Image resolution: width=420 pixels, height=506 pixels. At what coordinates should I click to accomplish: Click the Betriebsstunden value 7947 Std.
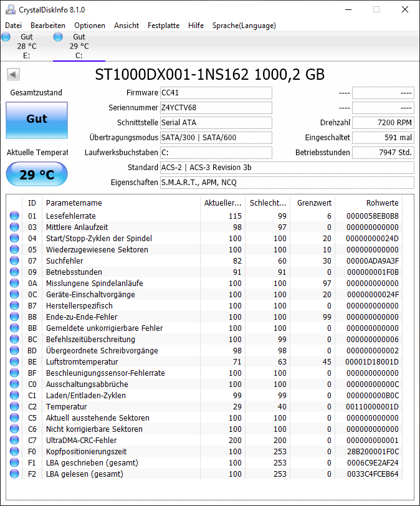pyautogui.click(x=383, y=153)
